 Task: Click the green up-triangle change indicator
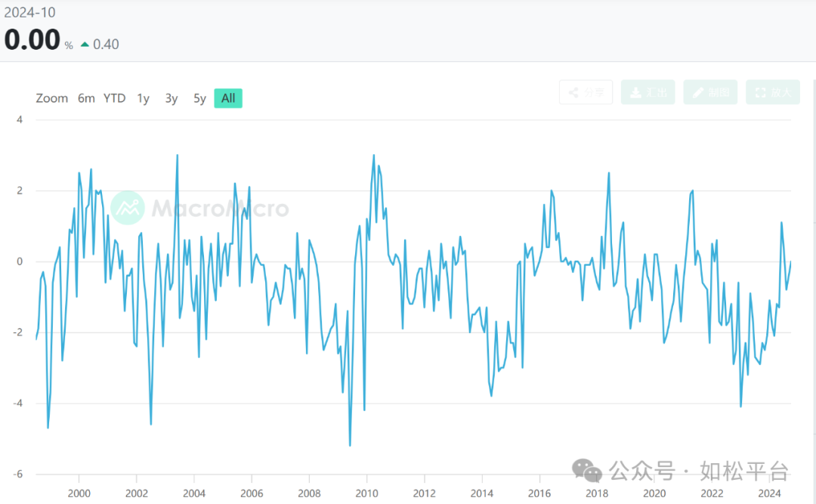(85, 45)
